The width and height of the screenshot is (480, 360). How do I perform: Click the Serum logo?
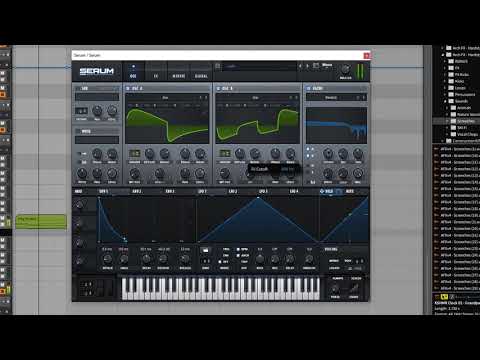[x=97, y=71]
